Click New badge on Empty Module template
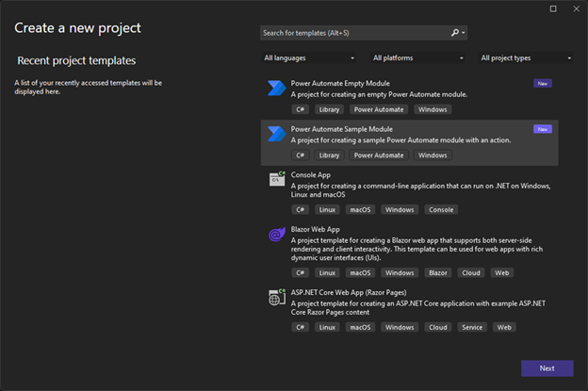 pos(542,83)
